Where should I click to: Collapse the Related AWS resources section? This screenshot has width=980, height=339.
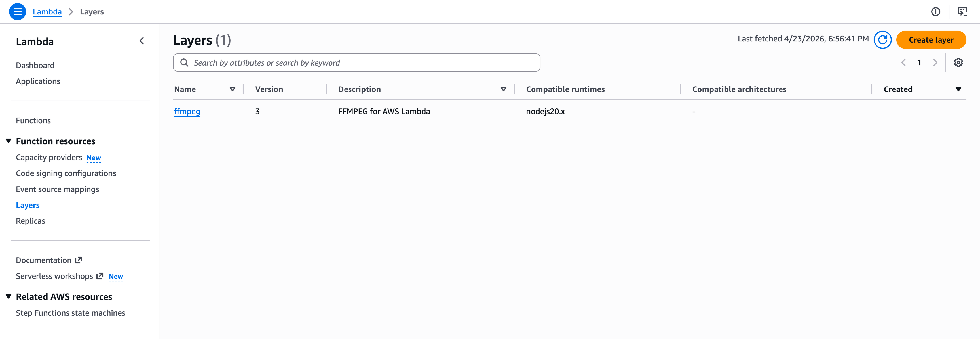(9, 296)
